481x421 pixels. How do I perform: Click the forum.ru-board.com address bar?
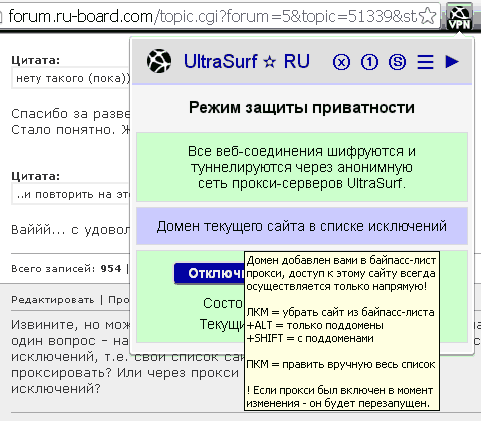pos(212,16)
